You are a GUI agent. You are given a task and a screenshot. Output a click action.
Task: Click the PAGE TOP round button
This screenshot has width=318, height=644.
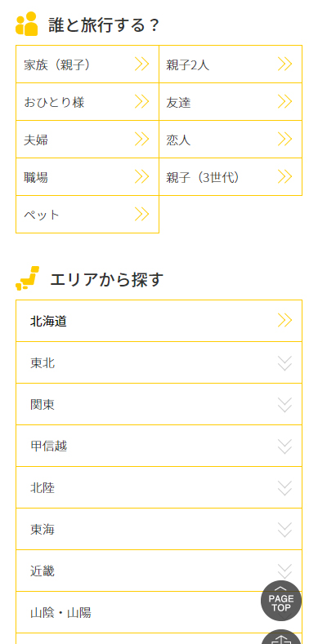click(x=281, y=601)
